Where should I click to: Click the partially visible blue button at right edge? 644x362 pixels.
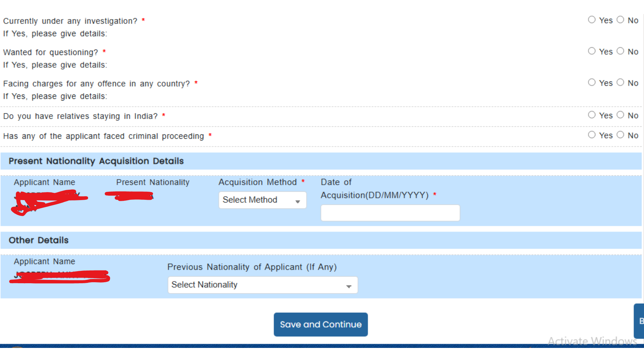click(639, 321)
